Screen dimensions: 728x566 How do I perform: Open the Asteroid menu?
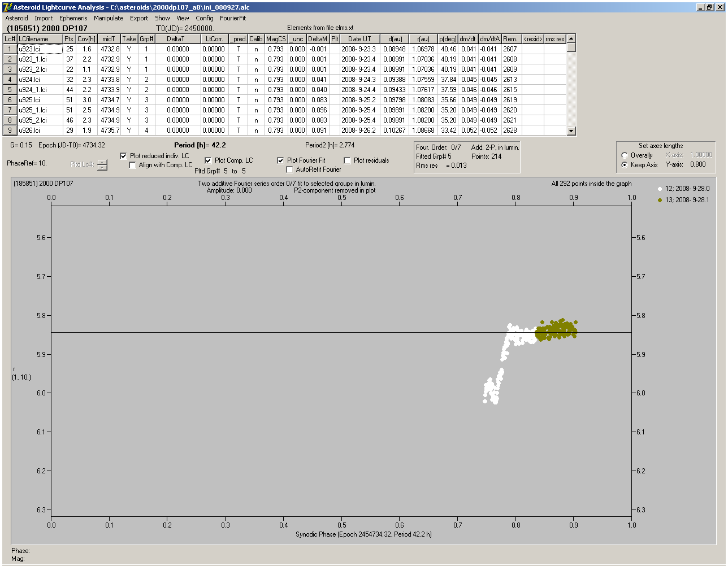(x=16, y=18)
